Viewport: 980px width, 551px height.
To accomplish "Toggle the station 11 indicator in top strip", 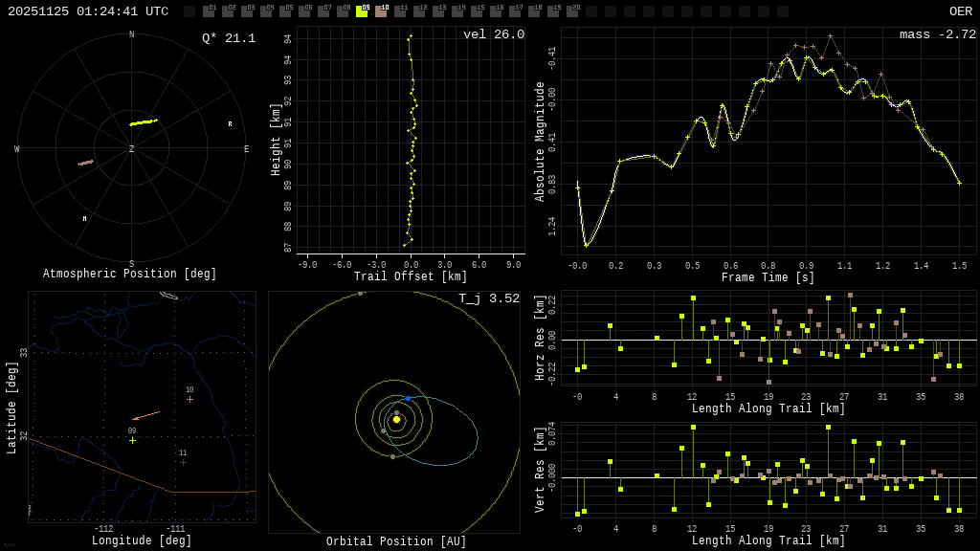I will pyautogui.click(x=400, y=11).
